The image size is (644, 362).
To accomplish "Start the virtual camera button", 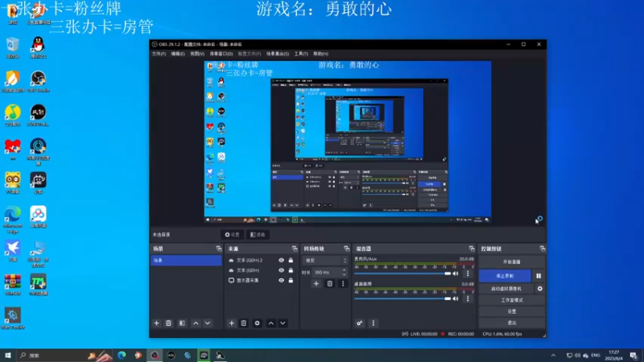I will 506,289.
